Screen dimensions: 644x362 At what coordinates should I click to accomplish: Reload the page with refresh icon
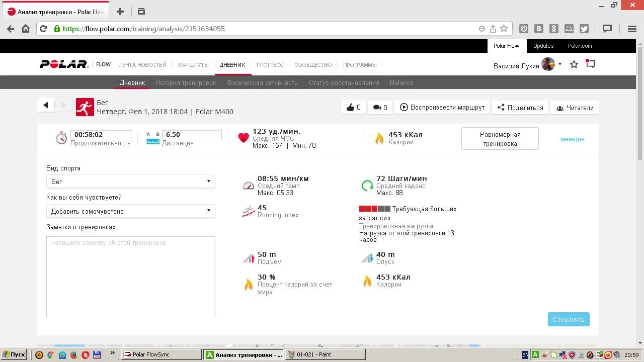[43, 29]
